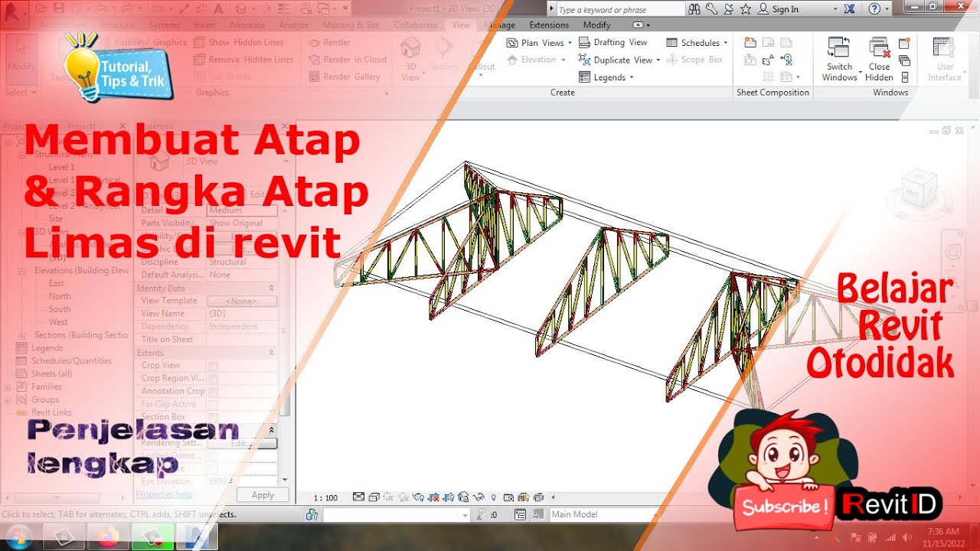Click the binoculars search icon
Viewport: 980px width, 551px height.
coord(694,9)
